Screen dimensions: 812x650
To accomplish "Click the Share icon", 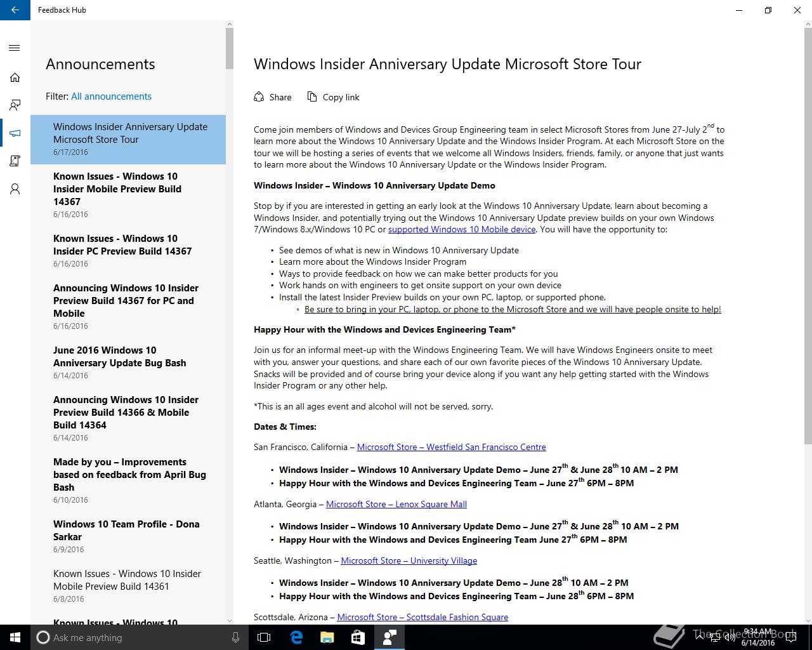I will coord(259,96).
